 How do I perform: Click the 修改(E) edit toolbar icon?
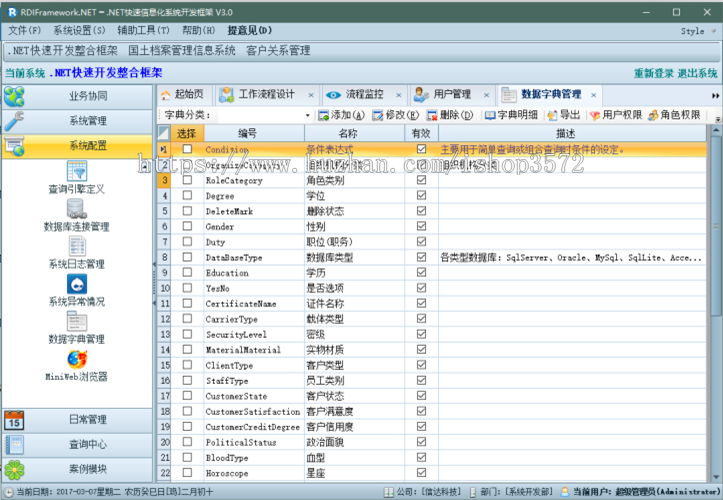pos(378,115)
